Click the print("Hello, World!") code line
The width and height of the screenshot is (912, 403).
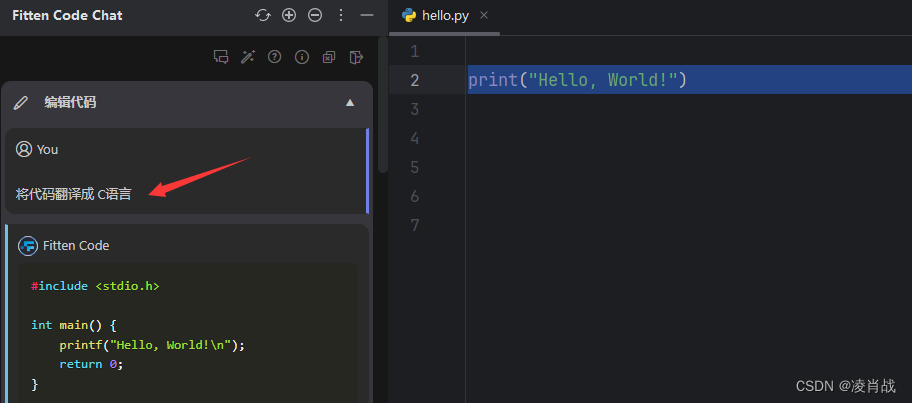(578, 80)
